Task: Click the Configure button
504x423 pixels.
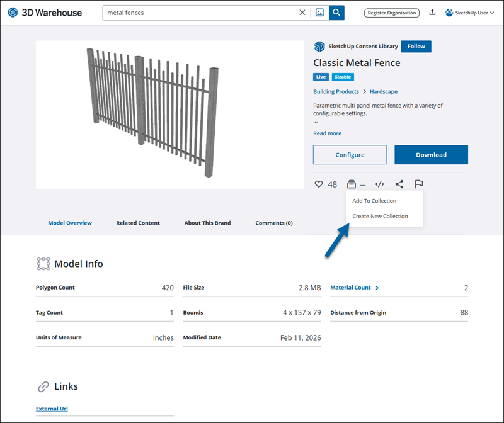Action: click(350, 155)
